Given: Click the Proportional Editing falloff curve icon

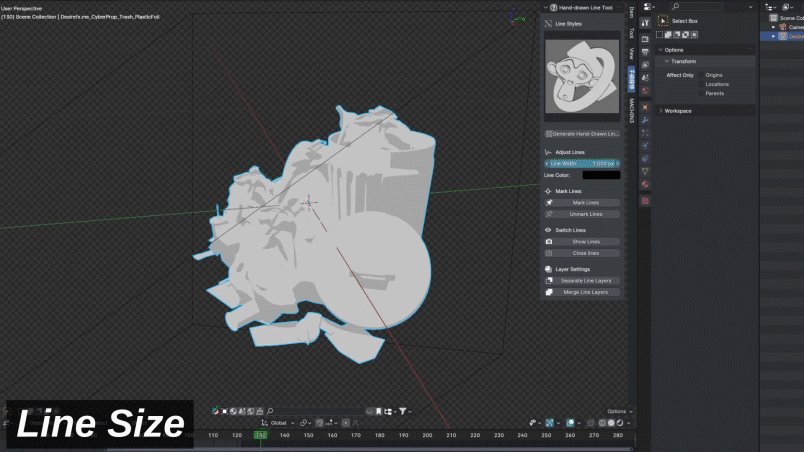Looking at the screenshot, I should 355,423.
